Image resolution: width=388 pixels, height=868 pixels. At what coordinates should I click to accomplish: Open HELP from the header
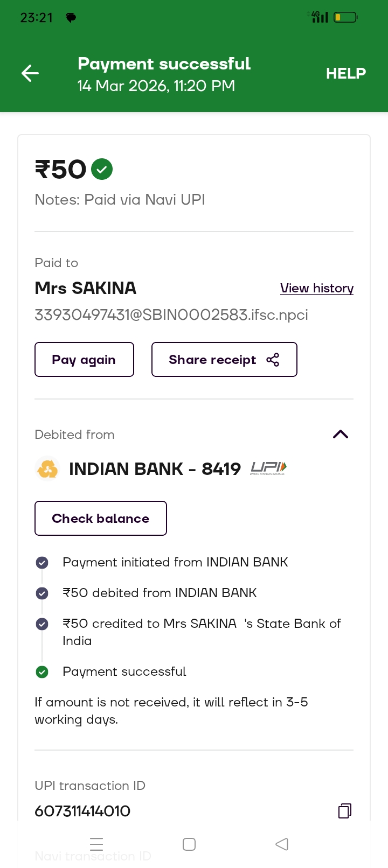(x=345, y=73)
